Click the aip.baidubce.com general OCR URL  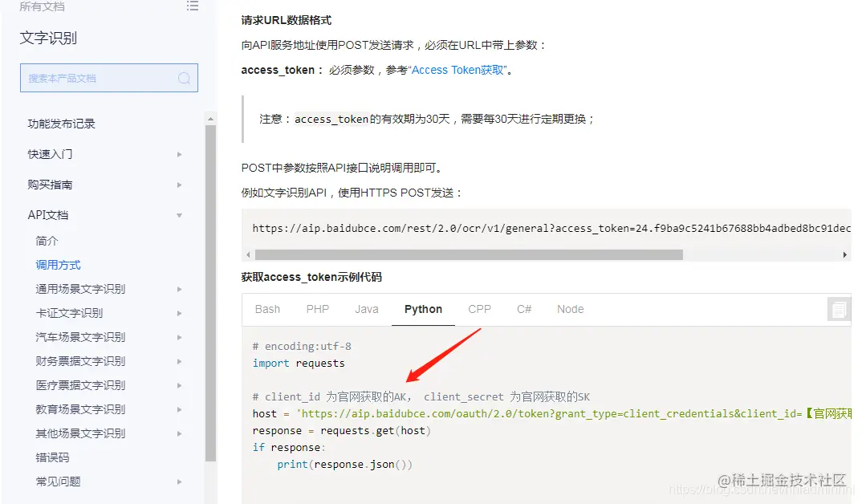pyautogui.click(x=551, y=228)
